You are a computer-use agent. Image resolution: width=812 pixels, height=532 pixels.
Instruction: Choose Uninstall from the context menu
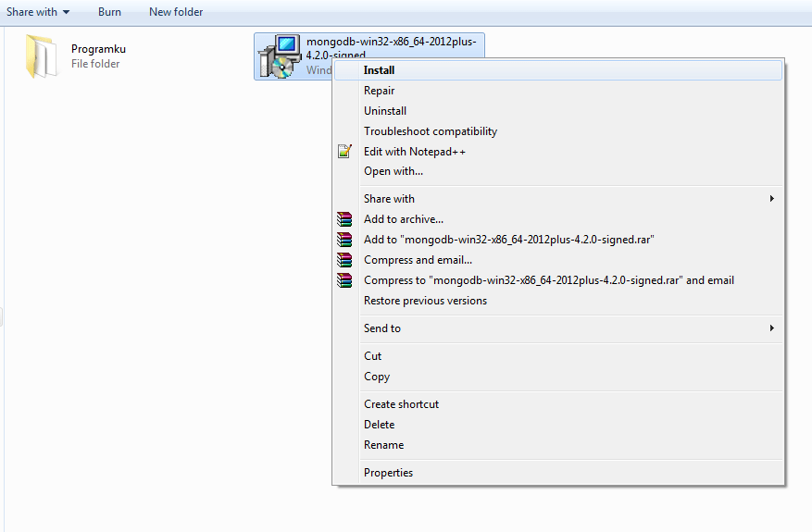[385, 111]
